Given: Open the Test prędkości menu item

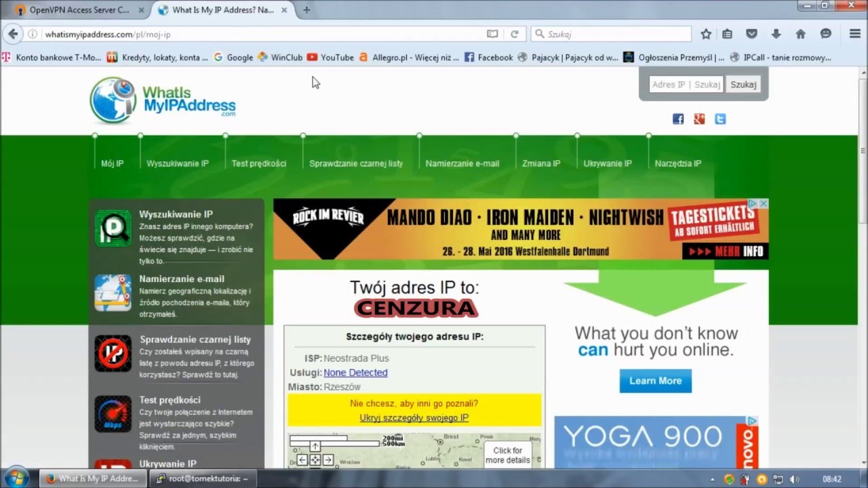Looking at the screenshot, I should [x=259, y=163].
